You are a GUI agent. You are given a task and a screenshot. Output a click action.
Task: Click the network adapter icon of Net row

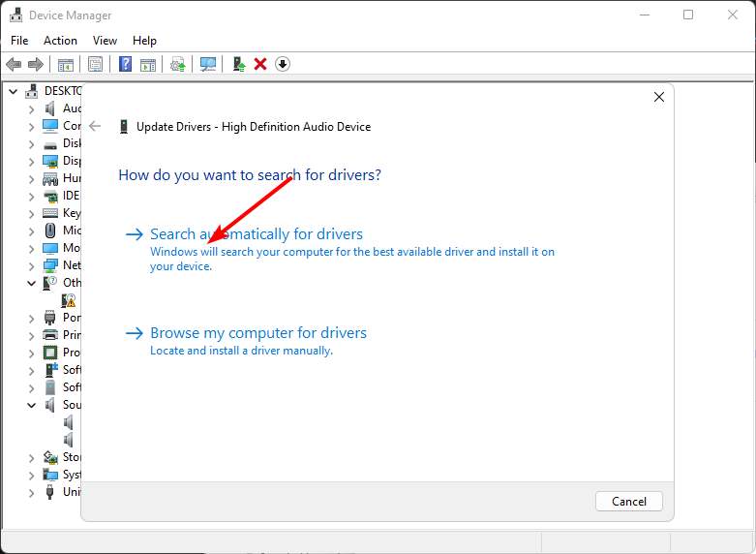point(50,265)
